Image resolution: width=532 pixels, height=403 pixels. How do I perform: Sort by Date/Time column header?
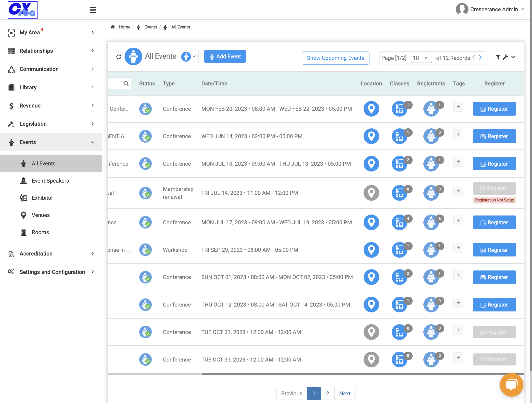pyautogui.click(x=214, y=83)
